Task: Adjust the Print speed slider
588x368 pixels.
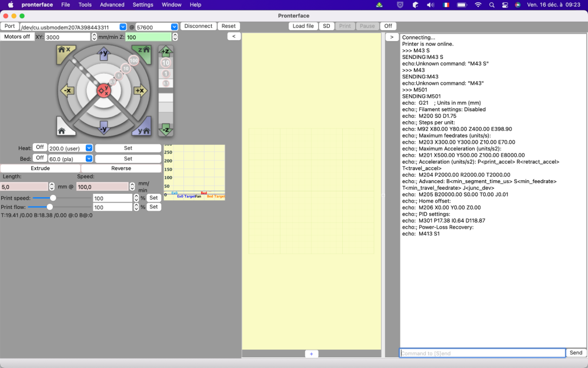Action: click(x=53, y=198)
